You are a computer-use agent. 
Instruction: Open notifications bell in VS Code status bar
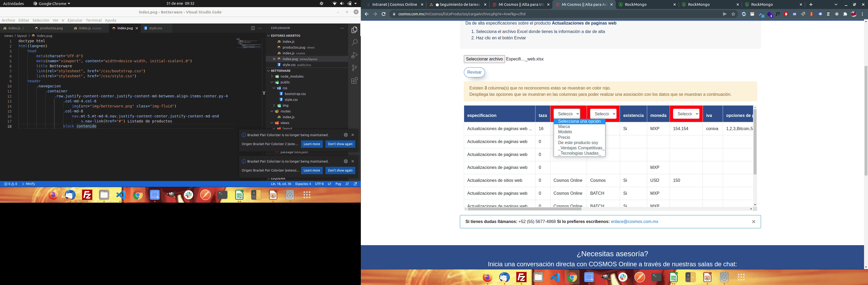click(355, 184)
